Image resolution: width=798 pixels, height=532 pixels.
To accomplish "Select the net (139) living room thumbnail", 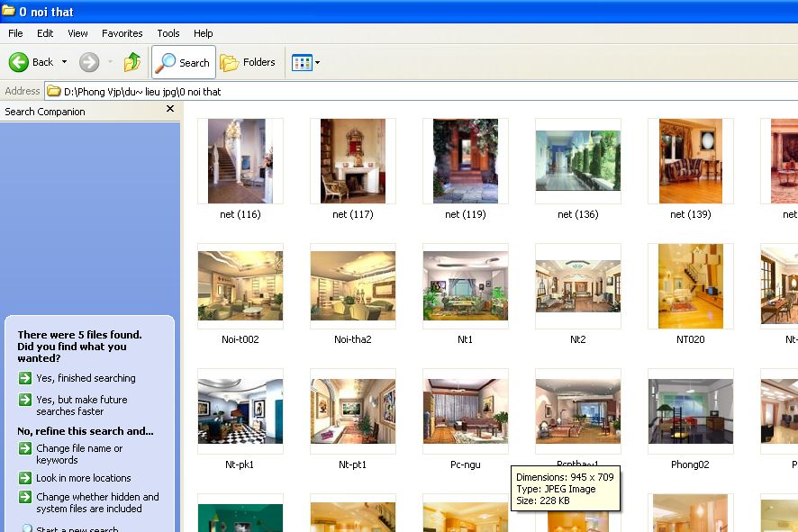I will pyautogui.click(x=691, y=161).
